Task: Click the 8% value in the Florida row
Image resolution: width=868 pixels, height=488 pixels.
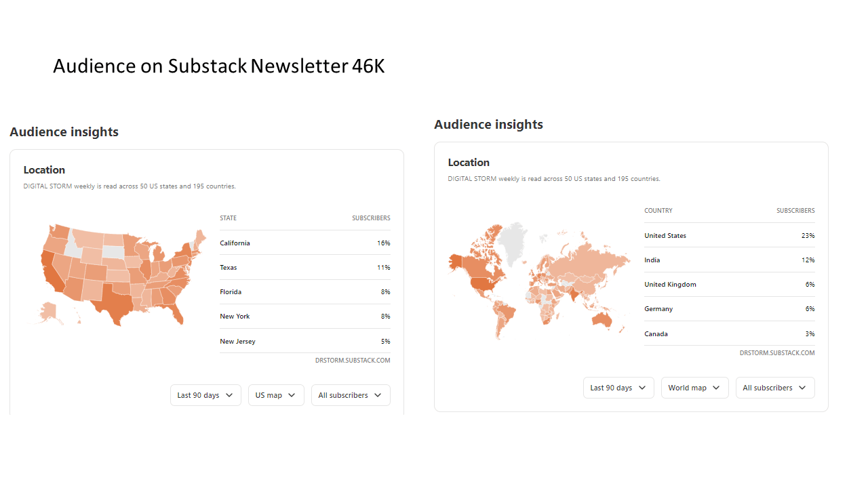Action: click(386, 292)
